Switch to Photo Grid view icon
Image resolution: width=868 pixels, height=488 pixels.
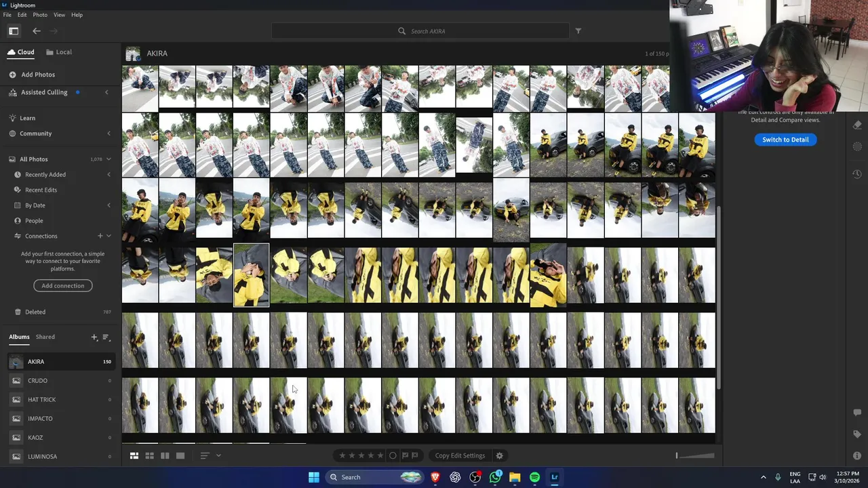pos(134,455)
